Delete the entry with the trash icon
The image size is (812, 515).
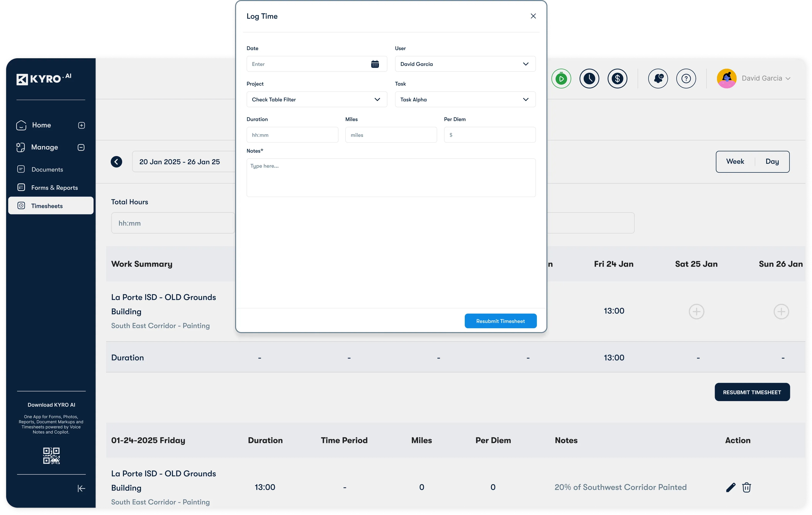pyautogui.click(x=747, y=487)
